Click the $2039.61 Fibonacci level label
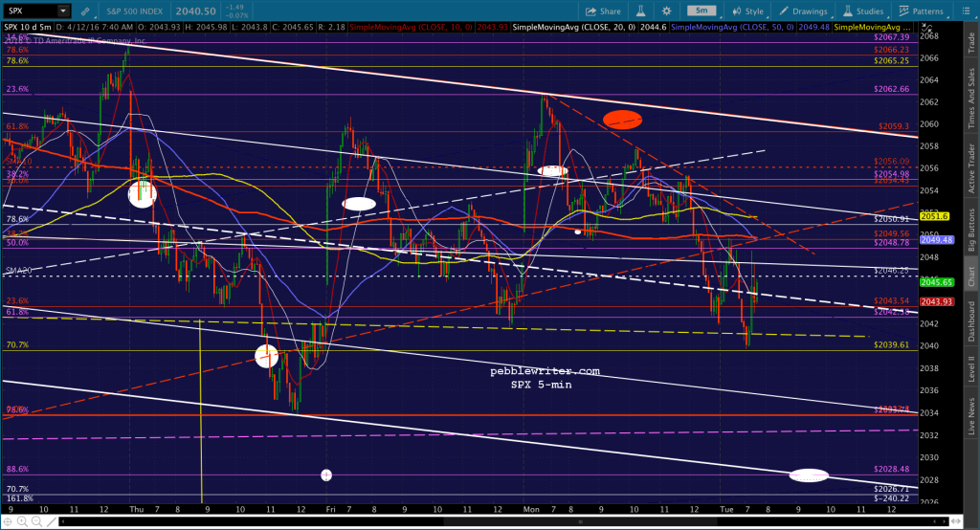This screenshot has width=980, height=530. tap(891, 345)
